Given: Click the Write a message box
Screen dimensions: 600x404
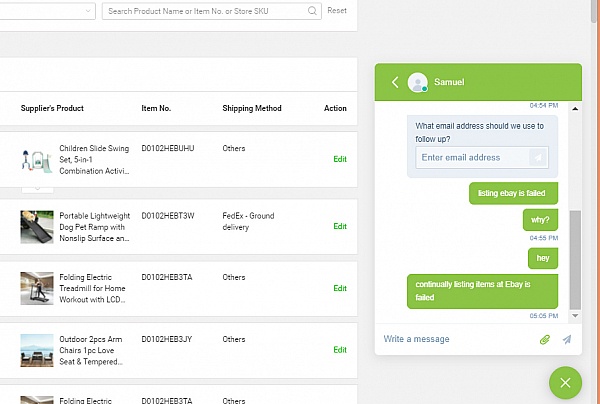Looking at the screenshot, I should click(x=455, y=339).
